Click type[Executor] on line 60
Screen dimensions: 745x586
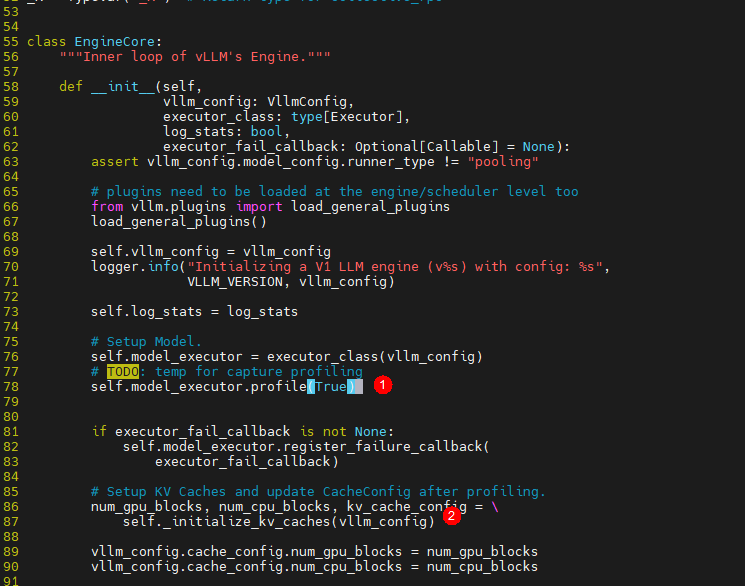pos(347,117)
